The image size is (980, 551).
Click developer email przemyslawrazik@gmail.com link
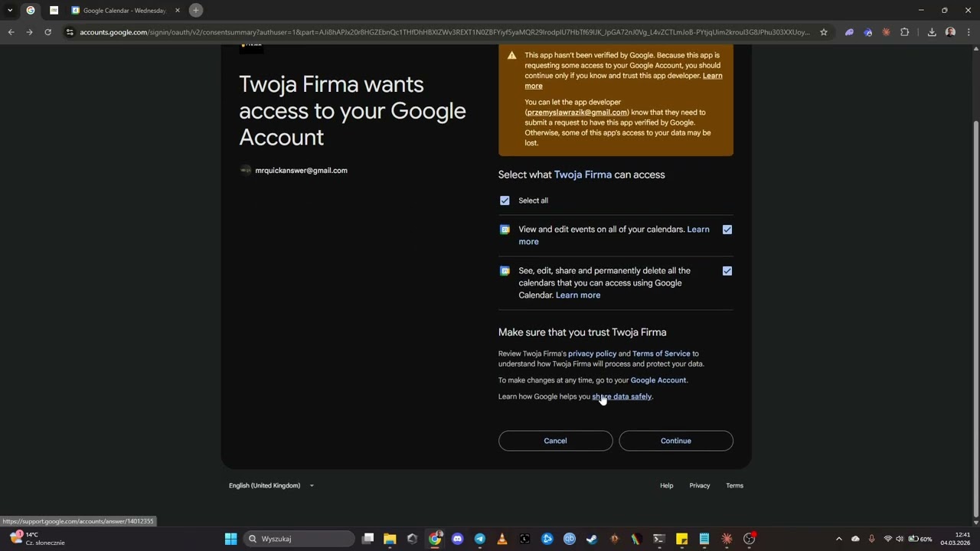577,112
